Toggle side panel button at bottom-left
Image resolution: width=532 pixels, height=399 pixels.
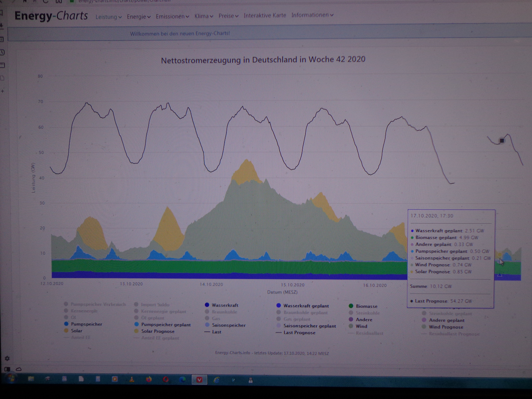pyautogui.click(x=7, y=369)
